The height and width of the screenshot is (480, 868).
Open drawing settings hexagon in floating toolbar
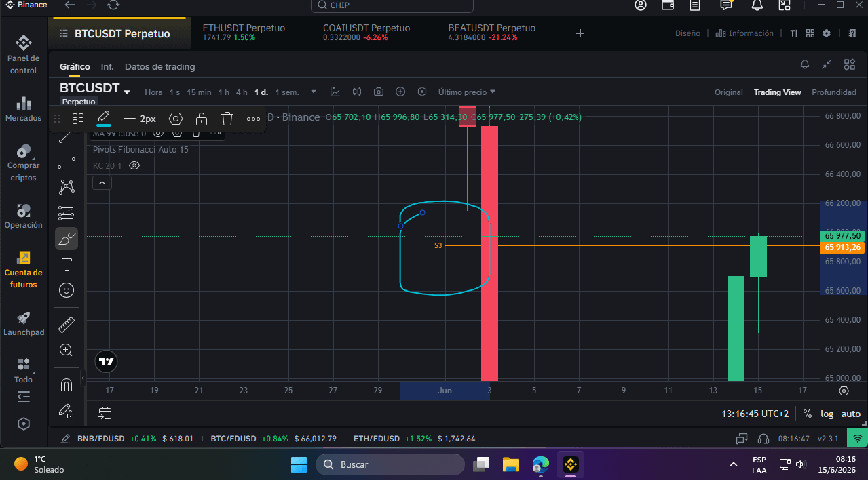tap(176, 119)
